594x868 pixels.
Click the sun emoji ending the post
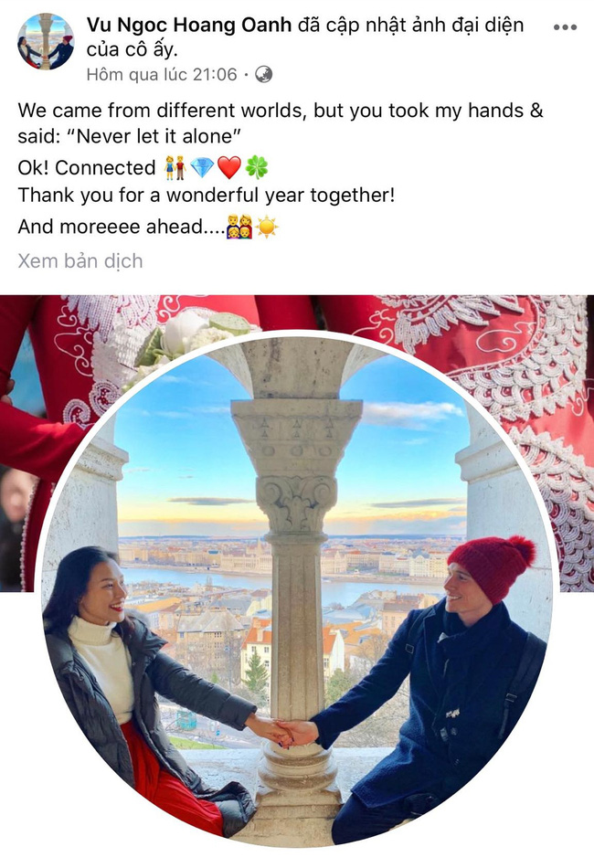[x=267, y=227]
